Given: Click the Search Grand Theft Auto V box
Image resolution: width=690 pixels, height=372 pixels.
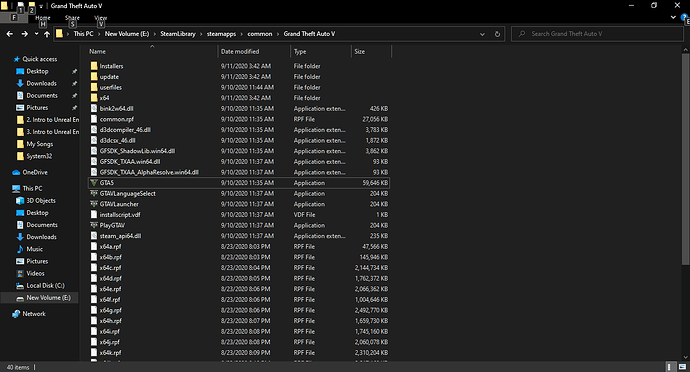Looking at the screenshot, I should pos(597,34).
